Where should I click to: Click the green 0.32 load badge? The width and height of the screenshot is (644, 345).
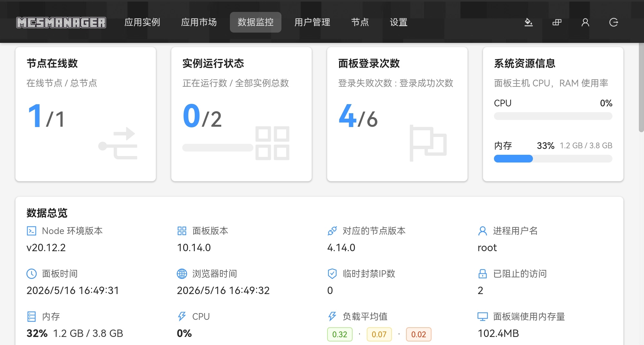coord(340,334)
